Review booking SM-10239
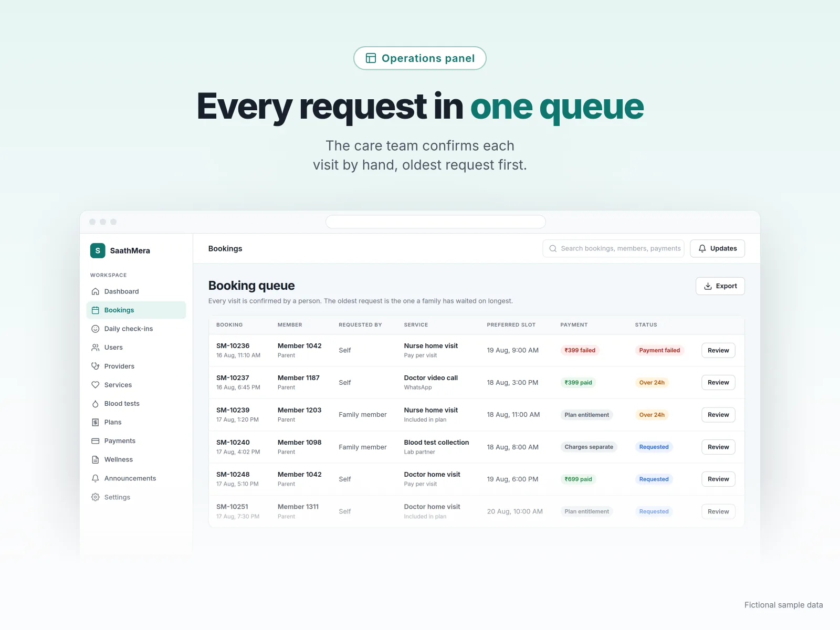The width and height of the screenshot is (840, 630). 718,415
